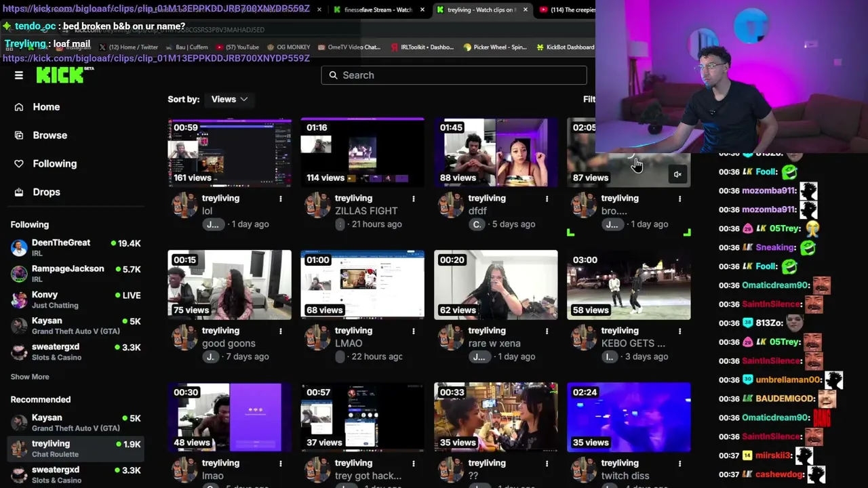
Task: Open the YouTube bookmark
Action: (238, 47)
